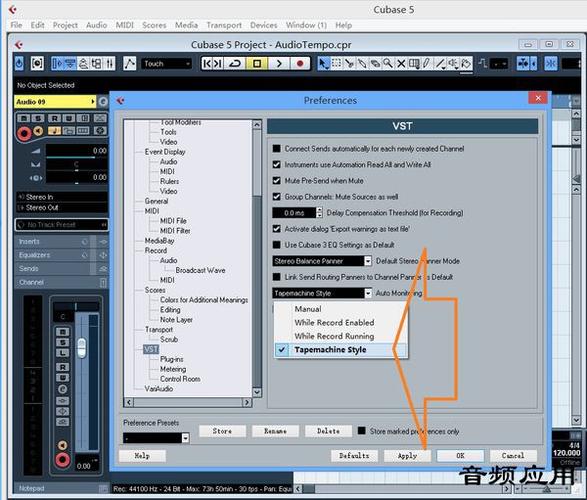Enable Link Send Routing Panners checkbox
This screenshot has width=587, height=500.
click(x=277, y=277)
